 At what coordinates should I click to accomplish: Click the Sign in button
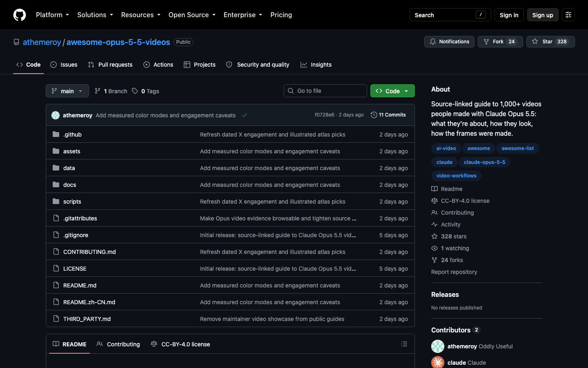(x=509, y=15)
